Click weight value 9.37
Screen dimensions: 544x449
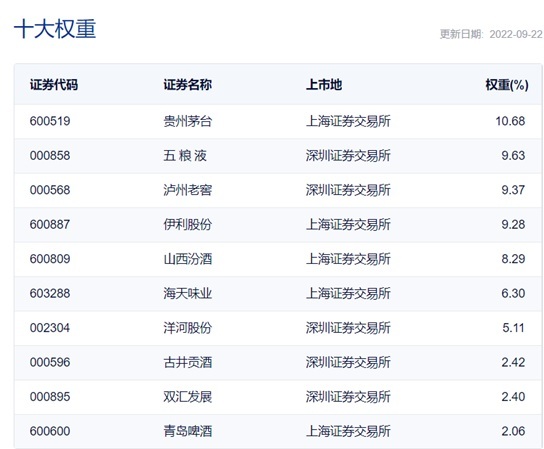pos(513,190)
